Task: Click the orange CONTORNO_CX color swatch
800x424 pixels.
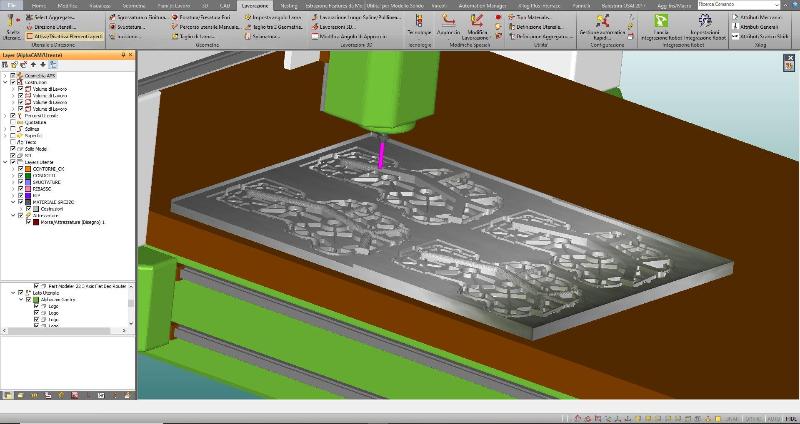Action: (28, 169)
